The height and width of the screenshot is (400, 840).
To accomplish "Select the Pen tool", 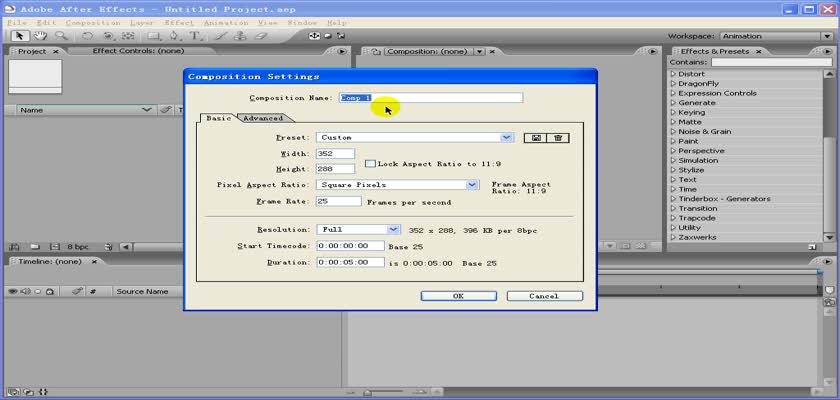I will coord(174,36).
